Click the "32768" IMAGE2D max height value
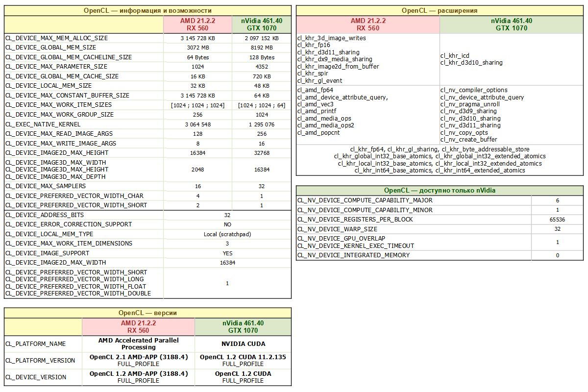The height and width of the screenshot is (392, 588). coord(262,153)
